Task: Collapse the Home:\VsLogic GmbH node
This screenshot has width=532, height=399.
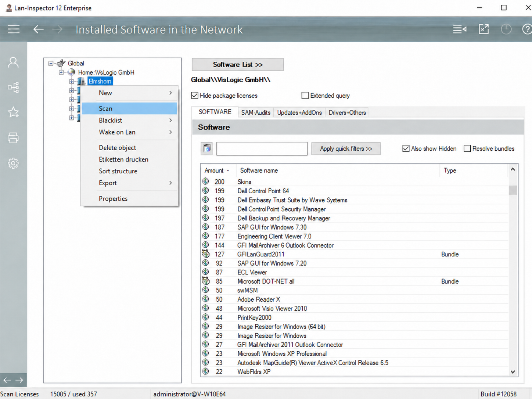Action: click(61, 72)
